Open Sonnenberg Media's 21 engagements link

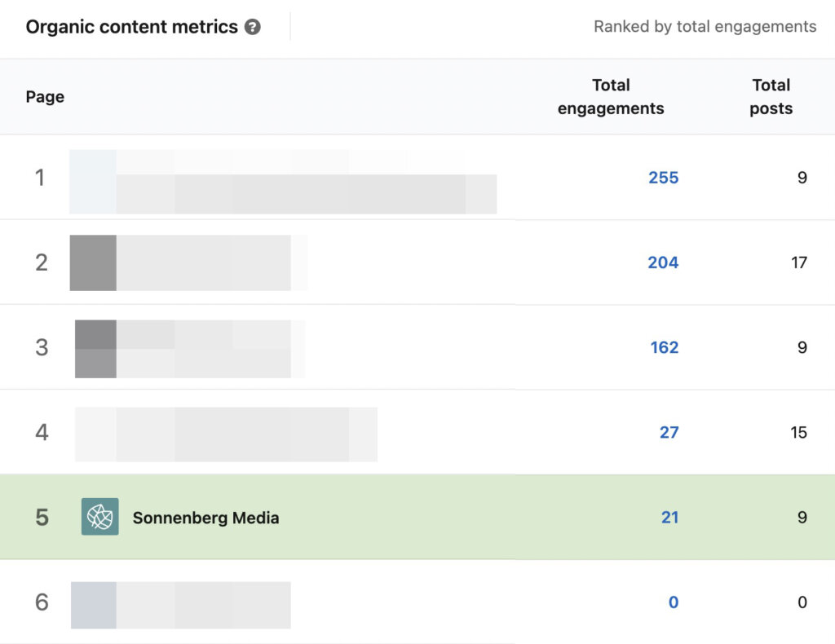pos(669,517)
